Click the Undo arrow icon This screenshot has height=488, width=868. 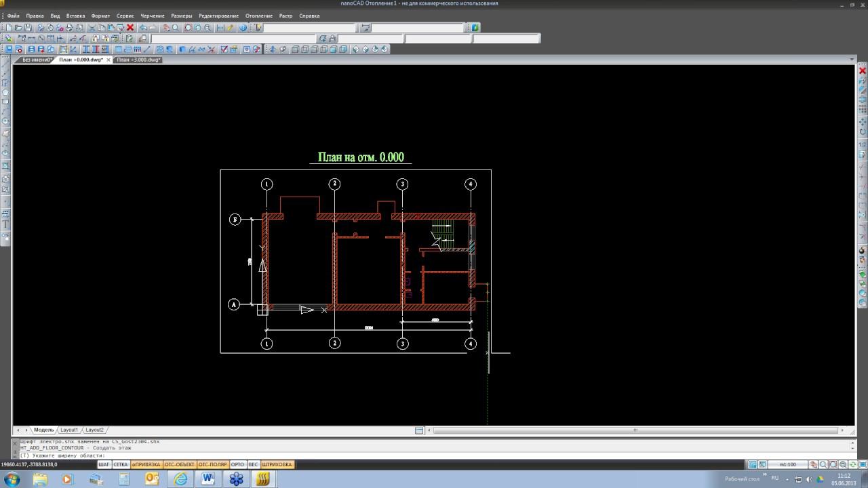pos(143,28)
